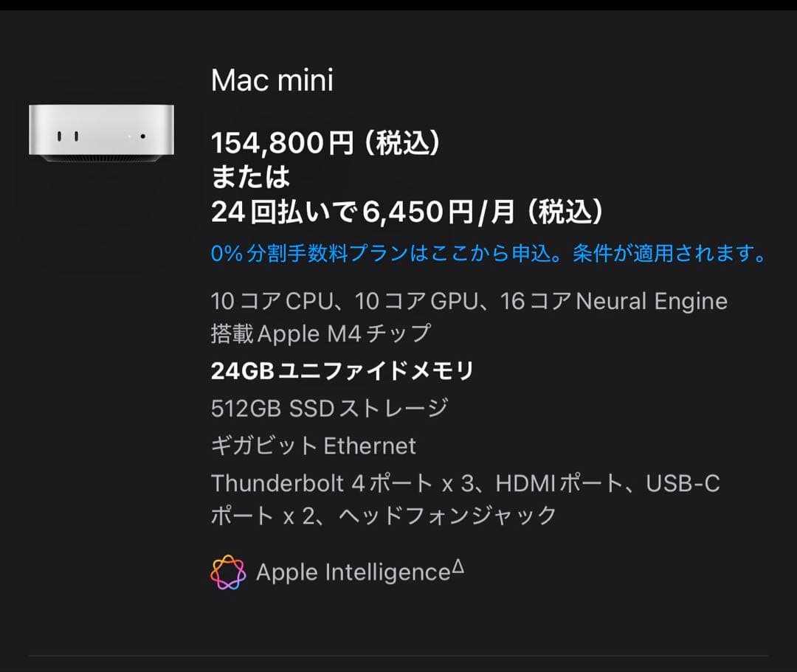Screen dimensions: 797x672
Task: Select the 24GBユニファイドメモリ spec line
Action: (x=343, y=370)
